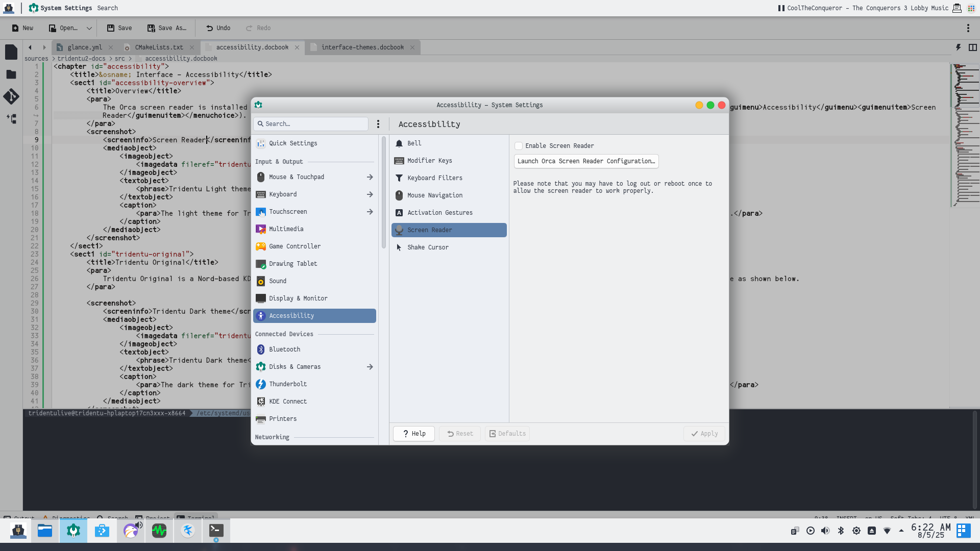Click Kate's three-dot menu at top right
Image resolution: width=980 pixels, height=551 pixels.
[x=968, y=28]
